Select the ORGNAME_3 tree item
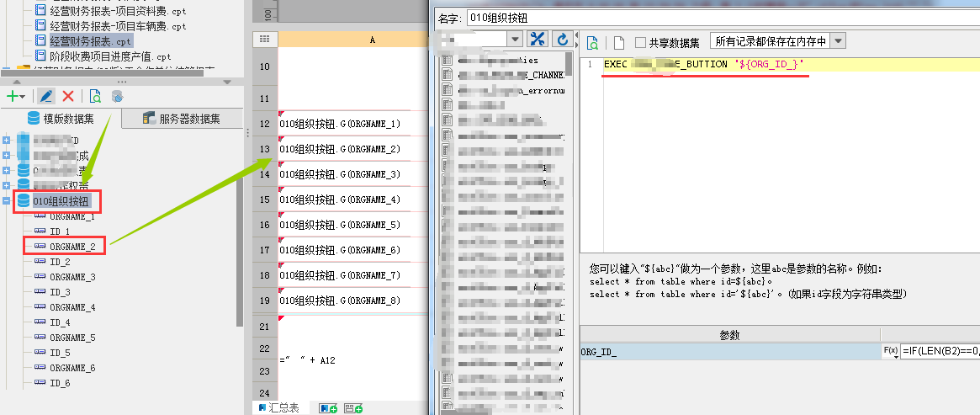 (x=72, y=277)
